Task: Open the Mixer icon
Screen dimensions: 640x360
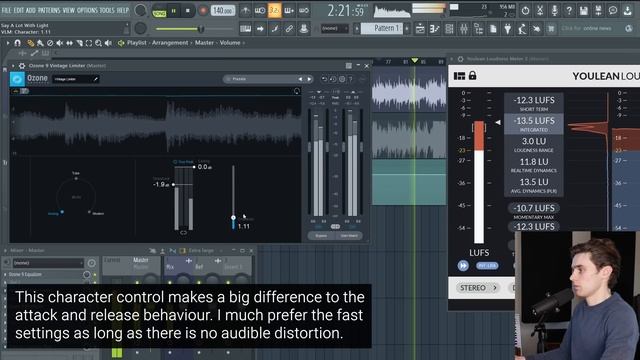Action: (464, 29)
